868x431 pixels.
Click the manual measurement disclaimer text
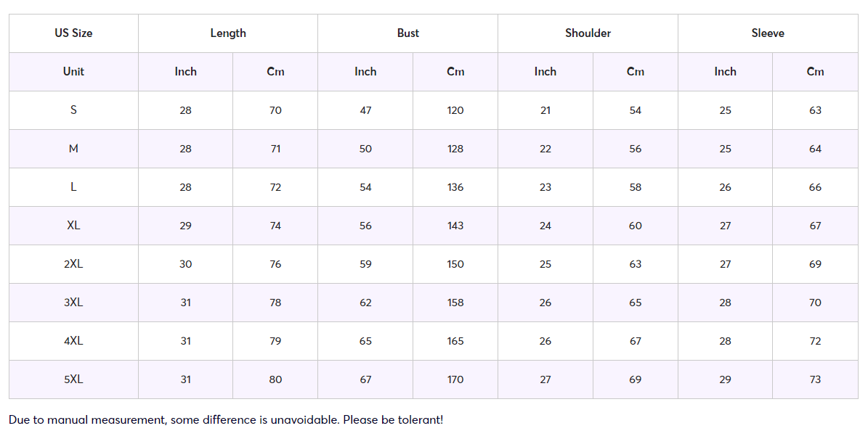[226, 420]
